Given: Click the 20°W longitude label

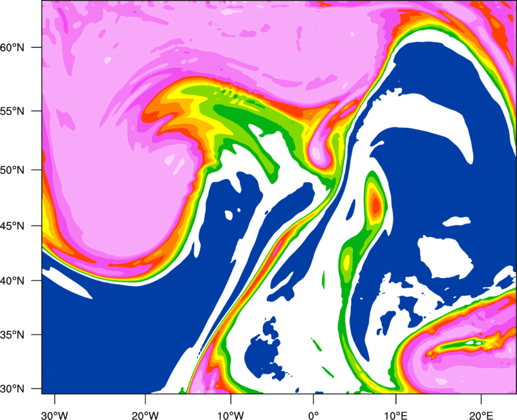Looking at the screenshot, I should (x=145, y=415).
